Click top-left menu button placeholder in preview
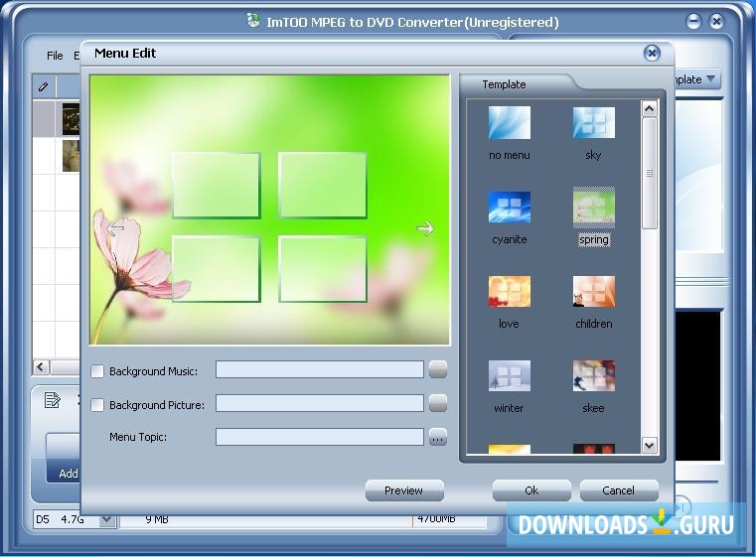Screen dimensions: 756x557 [216, 186]
